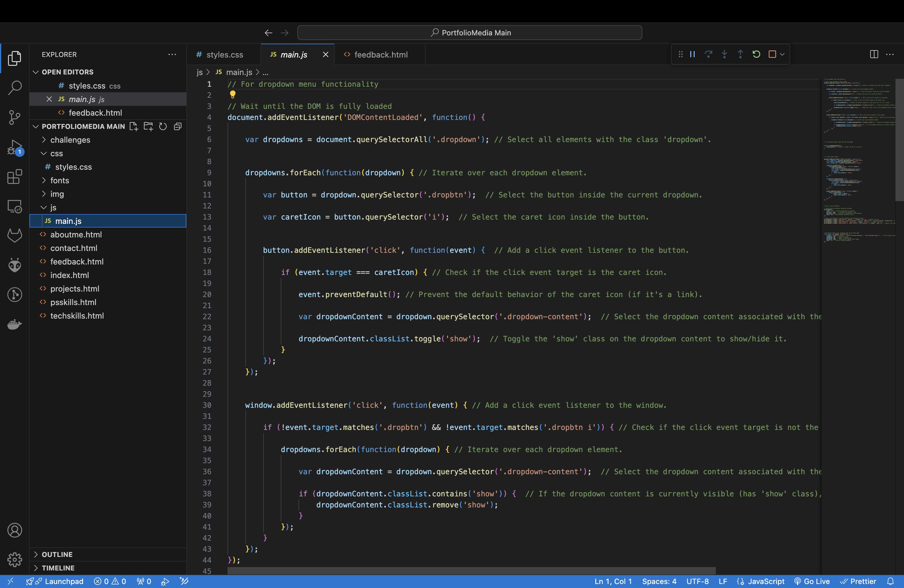Click the debug Restart button

click(756, 54)
